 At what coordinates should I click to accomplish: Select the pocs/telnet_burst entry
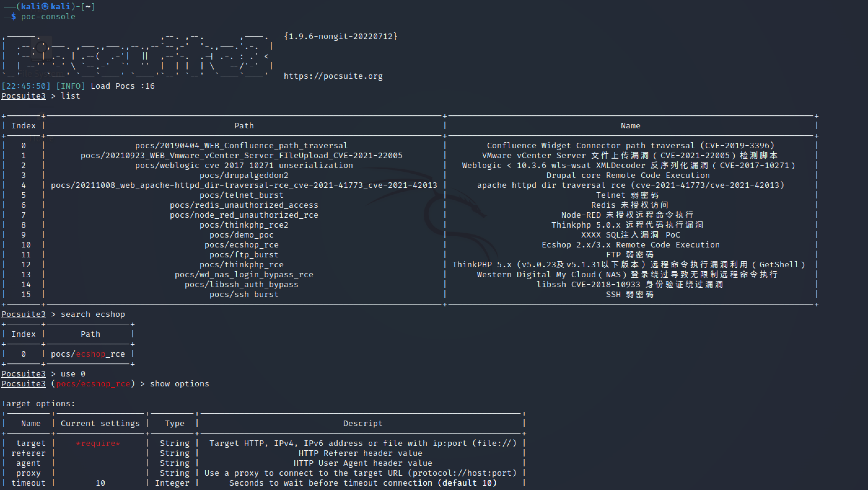click(241, 195)
